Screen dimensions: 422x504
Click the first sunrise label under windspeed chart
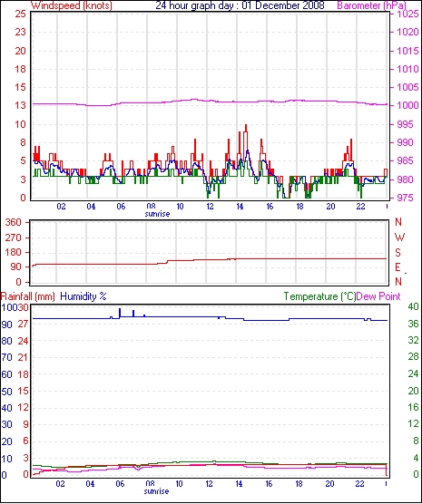pos(157,214)
